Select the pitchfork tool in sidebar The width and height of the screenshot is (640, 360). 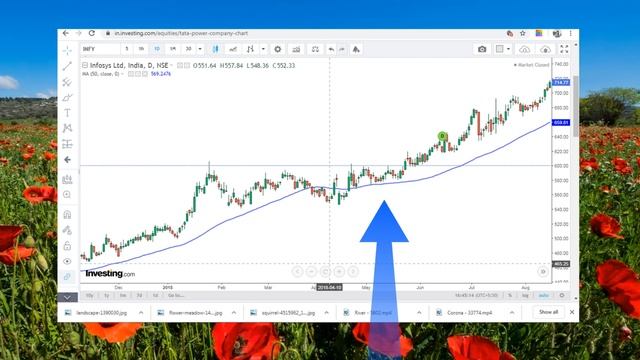click(67, 82)
